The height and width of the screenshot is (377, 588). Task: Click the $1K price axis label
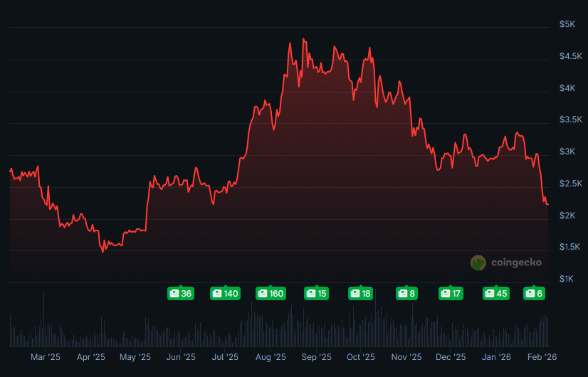tap(567, 279)
